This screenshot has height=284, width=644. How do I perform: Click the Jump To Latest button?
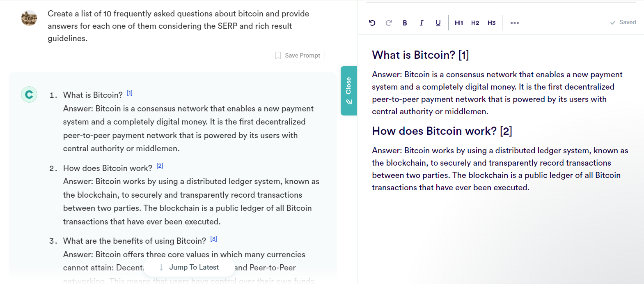point(189,267)
